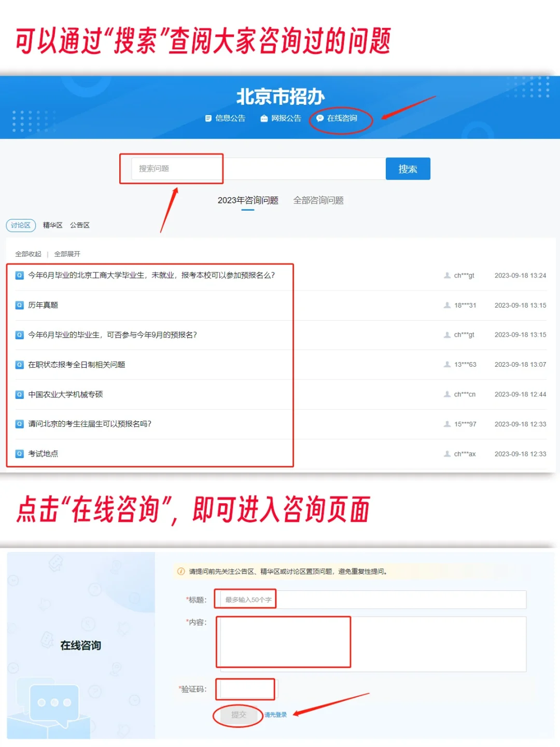This screenshot has height=747, width=560.
Task: Click the Q icon beside 历年真题
Action: [x=19, y=305]
